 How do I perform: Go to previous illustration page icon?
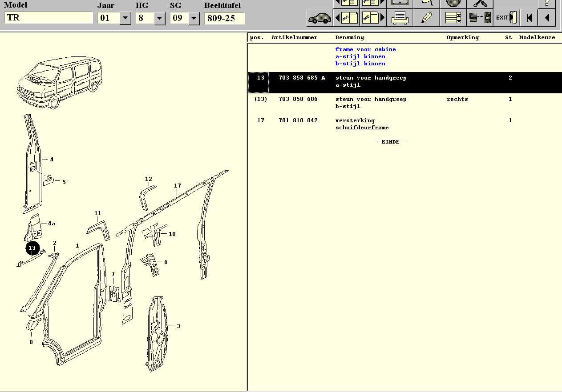347,18
